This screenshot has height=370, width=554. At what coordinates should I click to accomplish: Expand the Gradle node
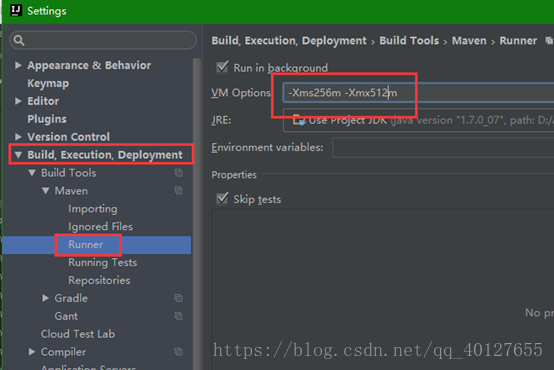pos(46,298)
